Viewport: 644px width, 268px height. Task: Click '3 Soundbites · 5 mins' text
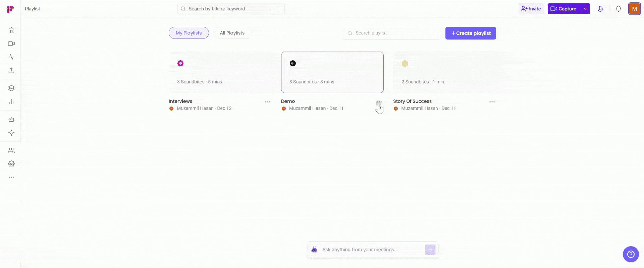coord(200,82)
